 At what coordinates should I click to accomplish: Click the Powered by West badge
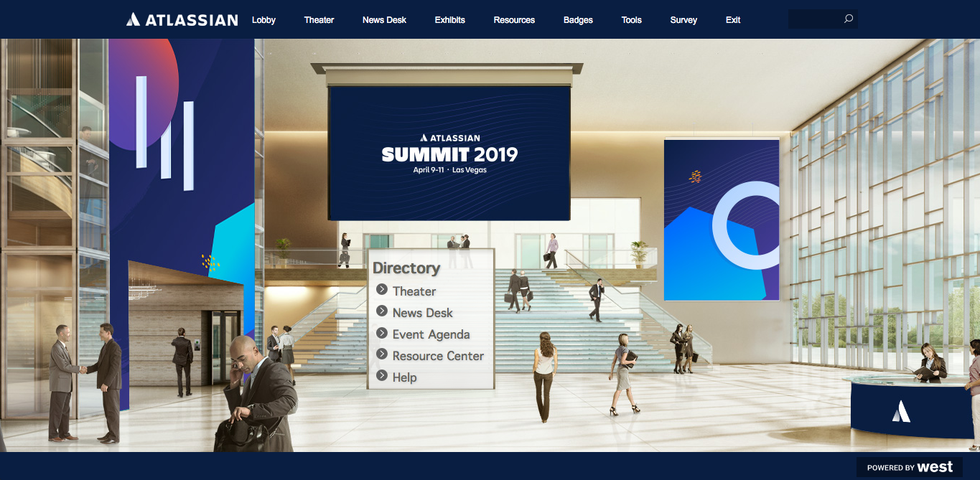tap(910, 467)
